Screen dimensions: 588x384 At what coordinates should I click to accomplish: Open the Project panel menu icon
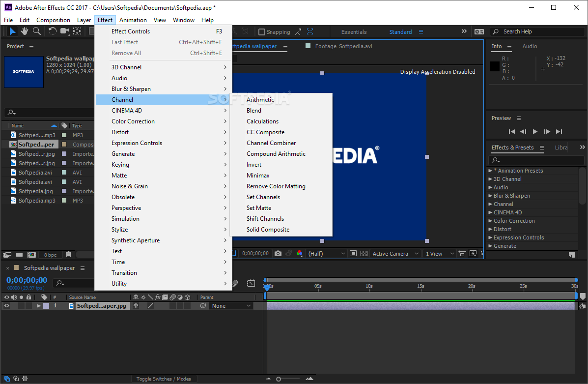pos(31,47)
